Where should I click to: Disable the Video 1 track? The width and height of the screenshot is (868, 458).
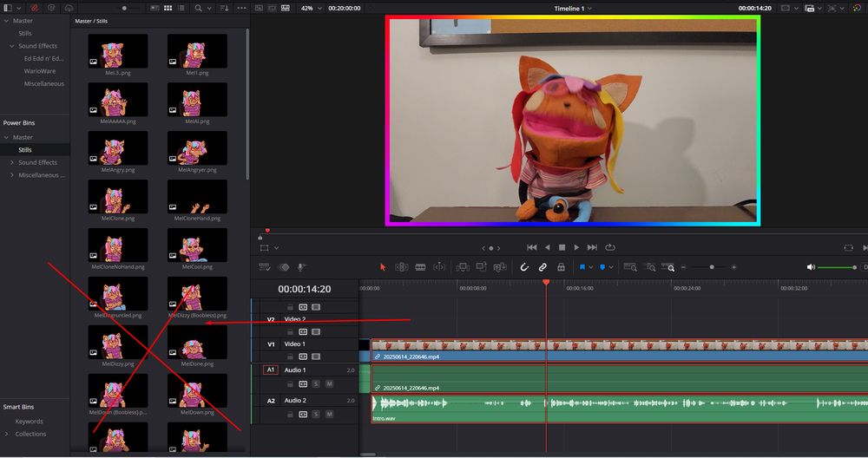tap(316, 357)
